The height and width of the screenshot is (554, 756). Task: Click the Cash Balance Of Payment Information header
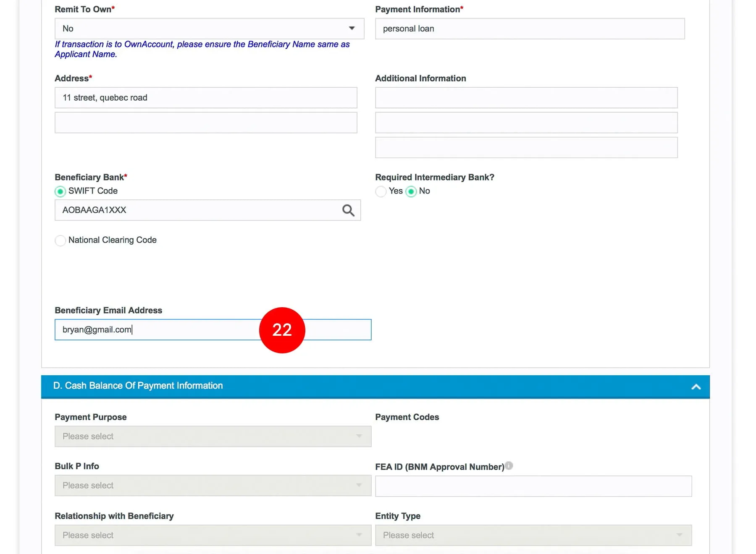coord(138,386)
